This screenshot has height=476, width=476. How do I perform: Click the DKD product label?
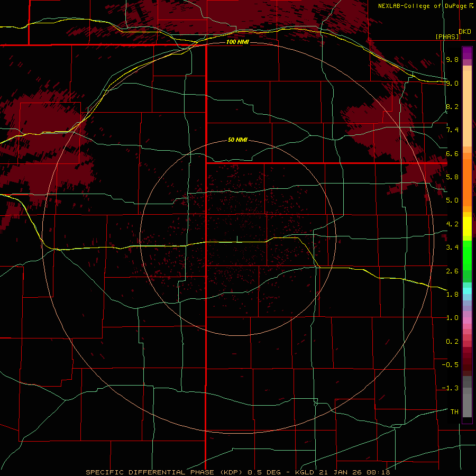[x=465, y=31]
